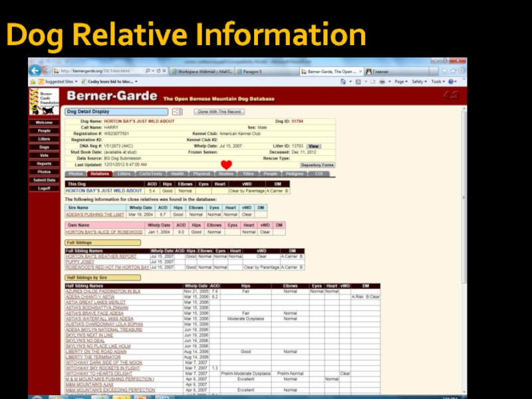Open sibling link PUPPY JOSEY
The image size is (532, 399).
click(x=80, y=262)
